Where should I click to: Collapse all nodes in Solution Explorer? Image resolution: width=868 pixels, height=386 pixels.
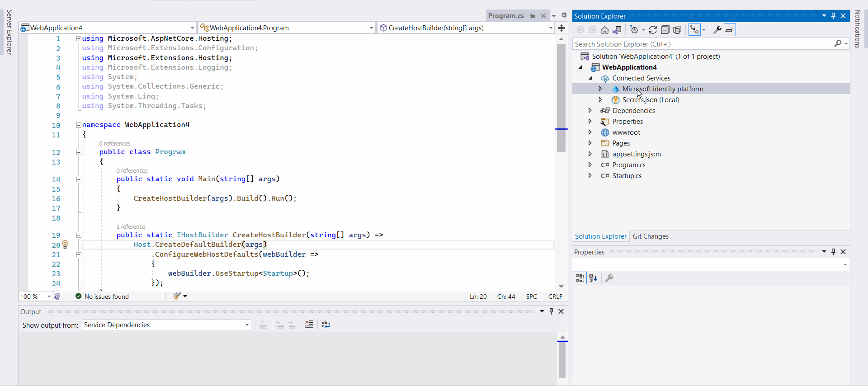(665, 30)
